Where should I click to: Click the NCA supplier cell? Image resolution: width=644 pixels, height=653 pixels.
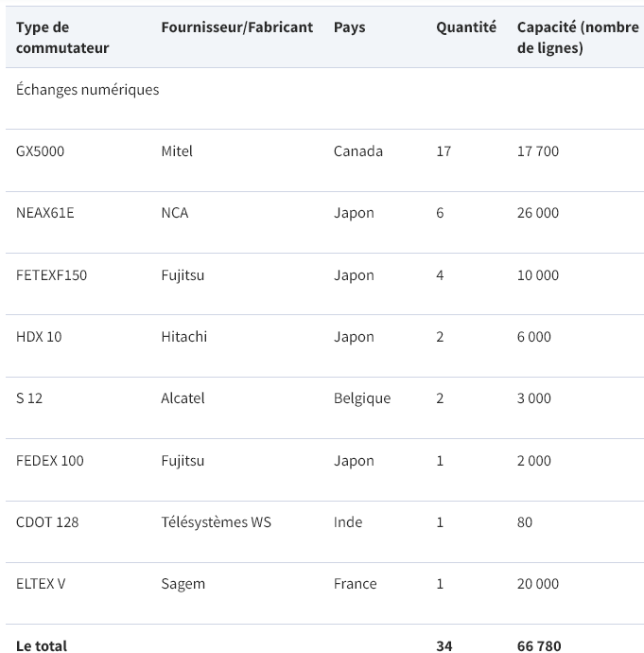pyautogui.click(x=175, y=213)
